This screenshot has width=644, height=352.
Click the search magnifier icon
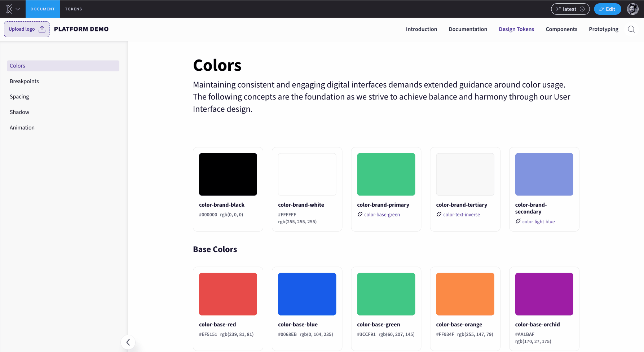[631, 29]
